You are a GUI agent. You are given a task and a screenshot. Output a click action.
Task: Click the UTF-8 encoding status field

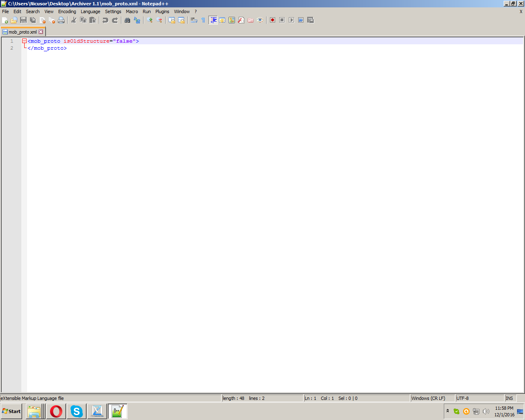point(480,398)
